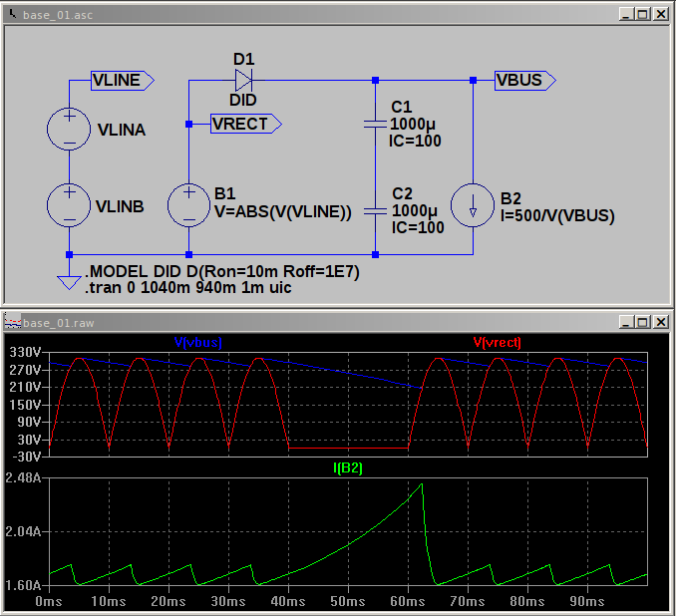Select the VLINA voltage source symbol
676x616 pixels.
tap(69, 129)
